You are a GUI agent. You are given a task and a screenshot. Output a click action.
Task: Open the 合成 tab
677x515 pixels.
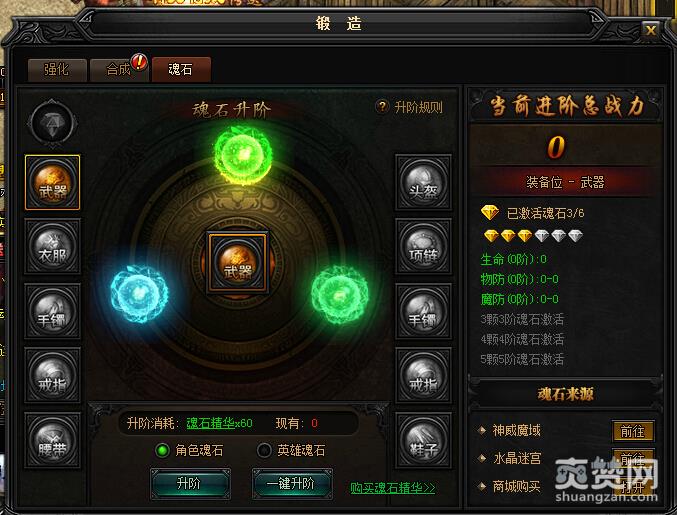[119, 70]
